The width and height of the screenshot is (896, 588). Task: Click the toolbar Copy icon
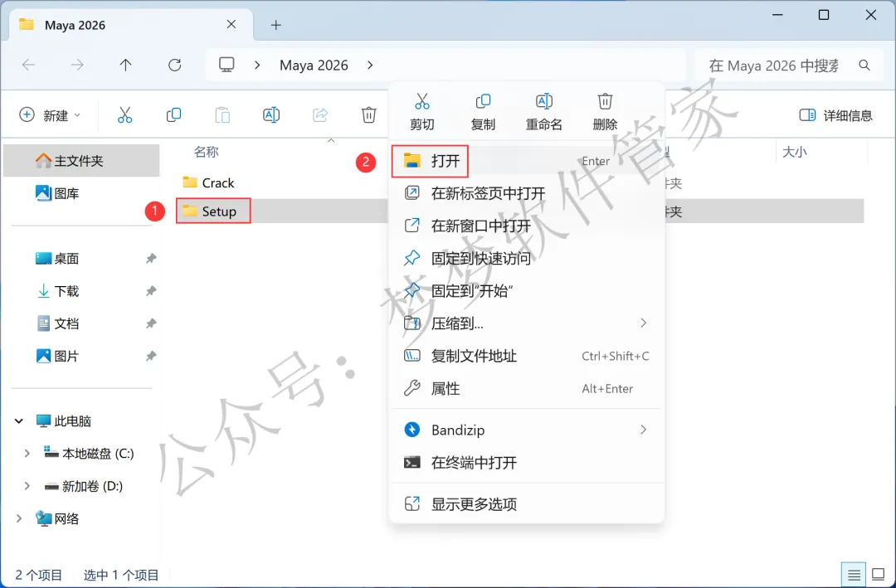coord(173,114)
